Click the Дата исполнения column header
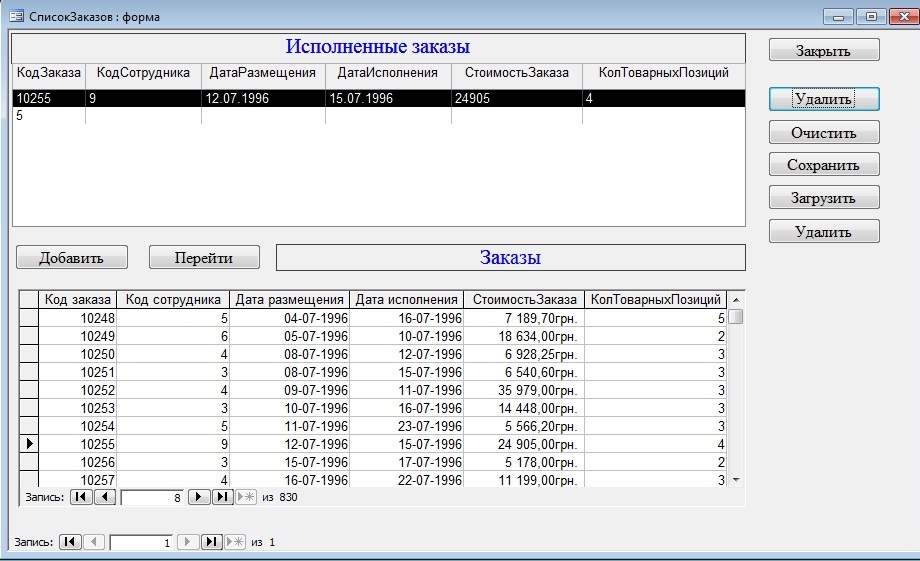Image resolution: width=920 pixels, height=561 pixels. pos(407,299)
